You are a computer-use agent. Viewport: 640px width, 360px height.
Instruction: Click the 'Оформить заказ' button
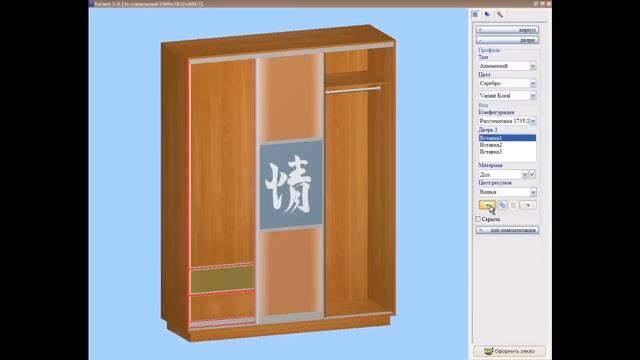click(509, 351)
